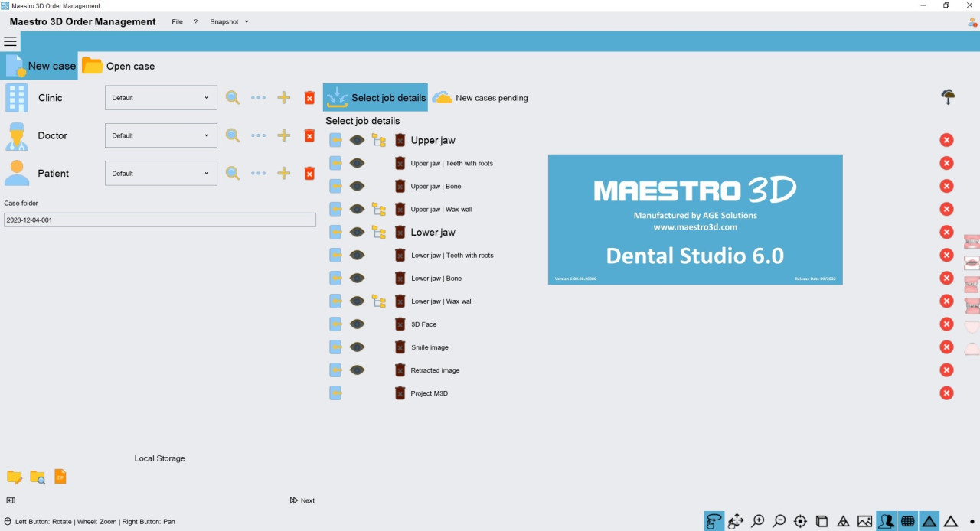980x531 pixels.
Task: Select the Select job details tab
Action: coord(375,98)
